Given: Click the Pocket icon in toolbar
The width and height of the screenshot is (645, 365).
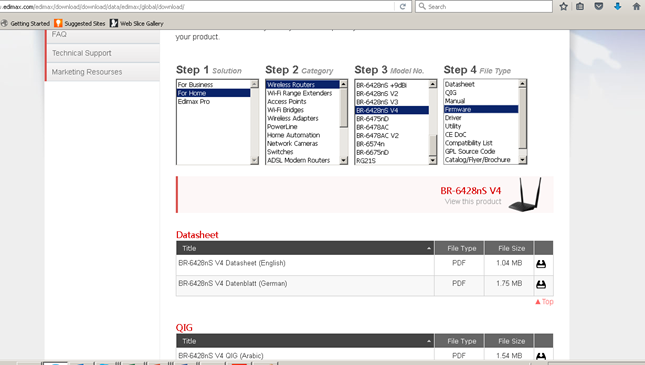Looking at the screenshot, I should coord(599,7).
